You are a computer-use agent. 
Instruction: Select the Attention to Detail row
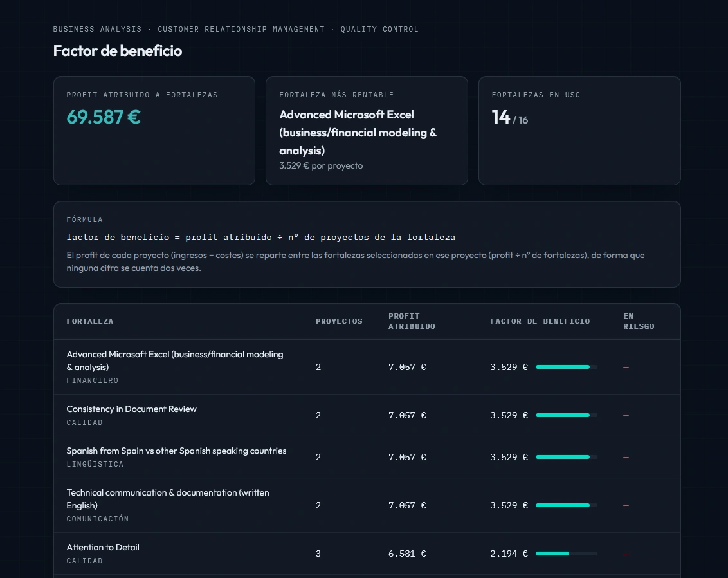pos(367,554)
